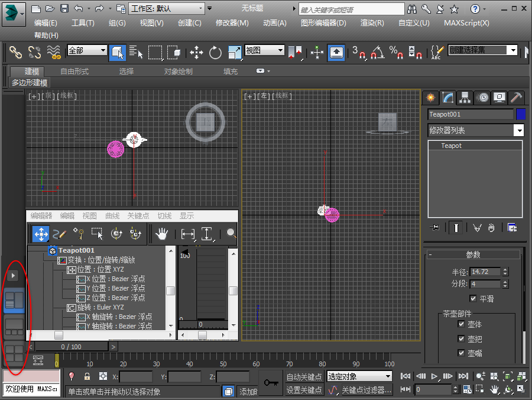Open the Display command panel tab
Viewport: 532px width, 400px height.
[x=499, y=98]
